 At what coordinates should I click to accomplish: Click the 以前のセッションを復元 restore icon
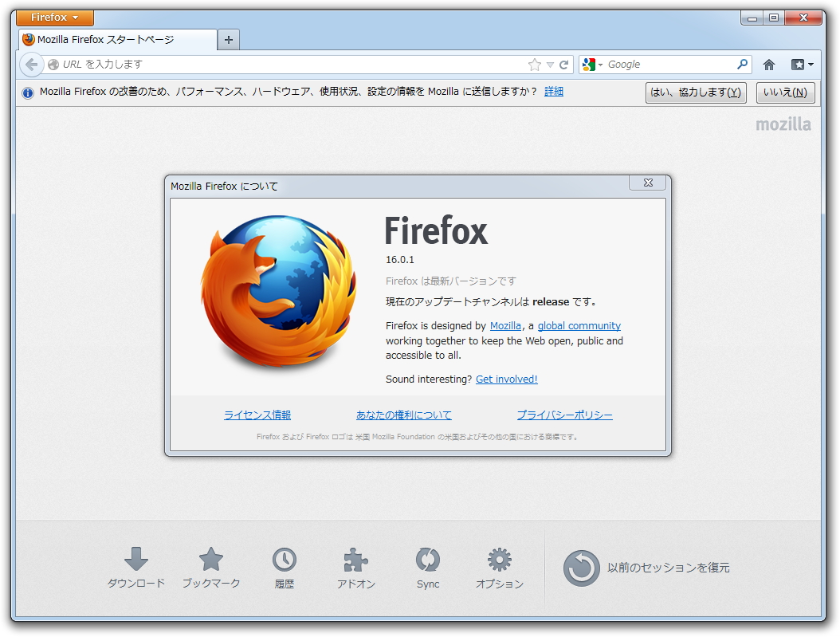[x=581, y=568]
